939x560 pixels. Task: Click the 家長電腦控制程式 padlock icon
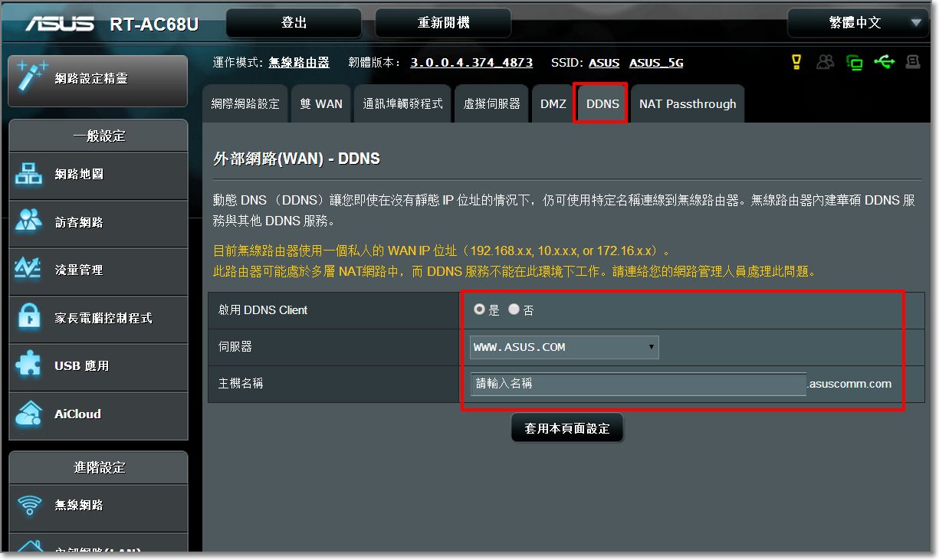click(29, 318)
